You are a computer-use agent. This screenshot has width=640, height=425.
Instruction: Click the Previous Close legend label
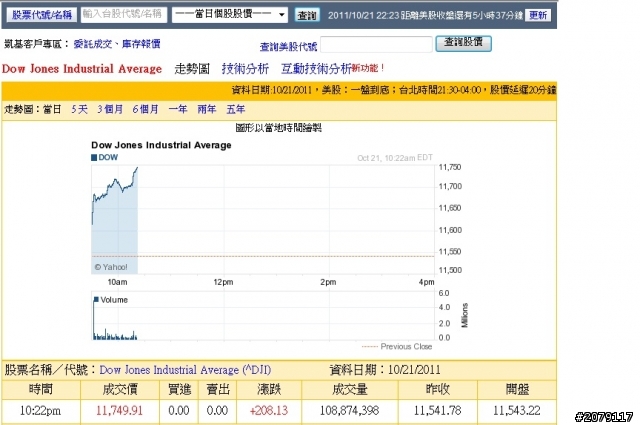click(406, 347)
